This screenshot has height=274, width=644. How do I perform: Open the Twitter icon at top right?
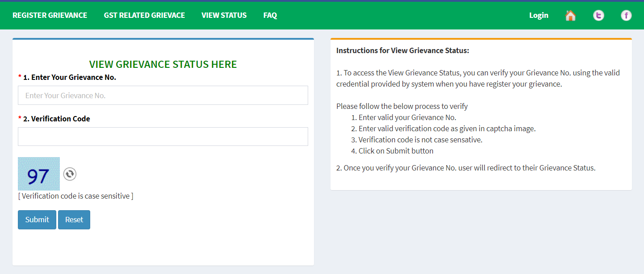click(x=598, y=15)
